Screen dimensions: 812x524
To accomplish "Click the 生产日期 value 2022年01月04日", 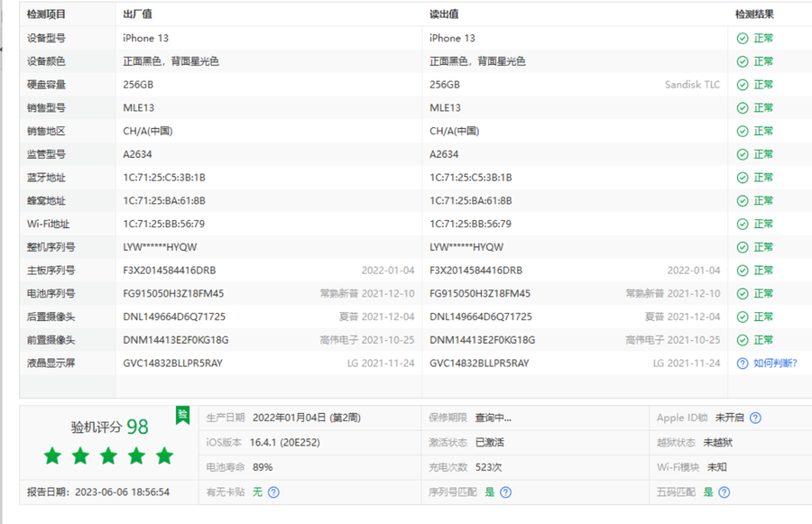I will 307,418.
